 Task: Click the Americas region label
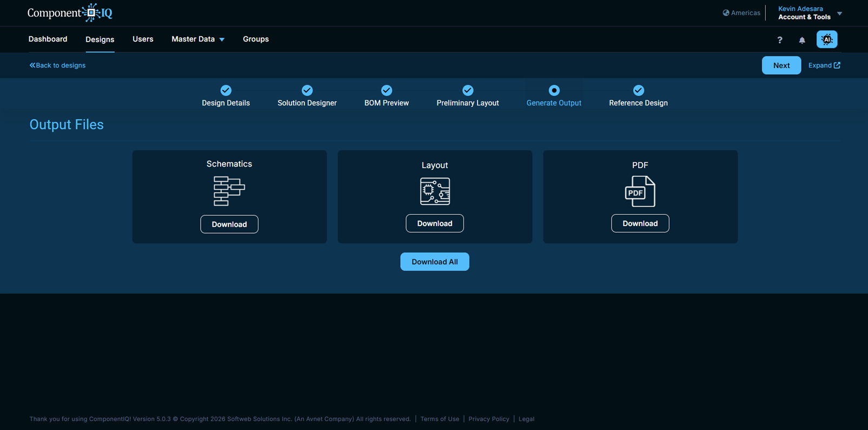pyautogui.click(x=745, y=13)
